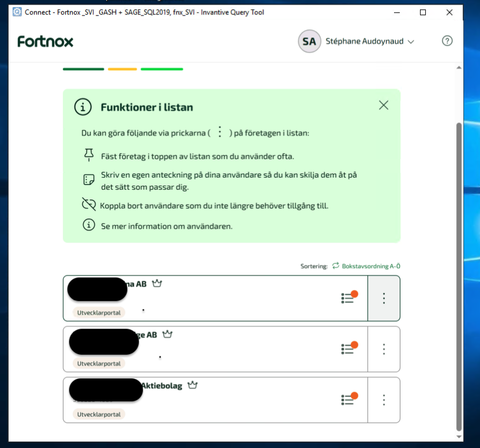Open task list icon for third company

pyautogui.click(x=348, y=400)
